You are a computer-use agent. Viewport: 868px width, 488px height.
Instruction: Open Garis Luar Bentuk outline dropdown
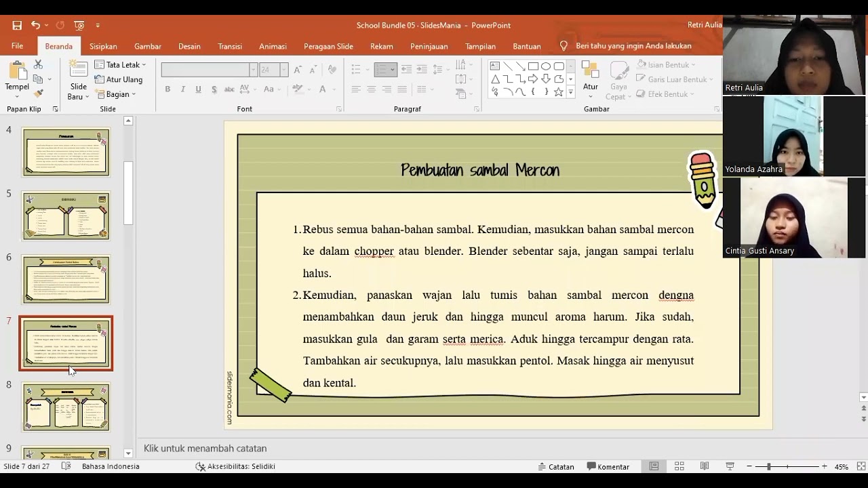(x=675, y=79)
